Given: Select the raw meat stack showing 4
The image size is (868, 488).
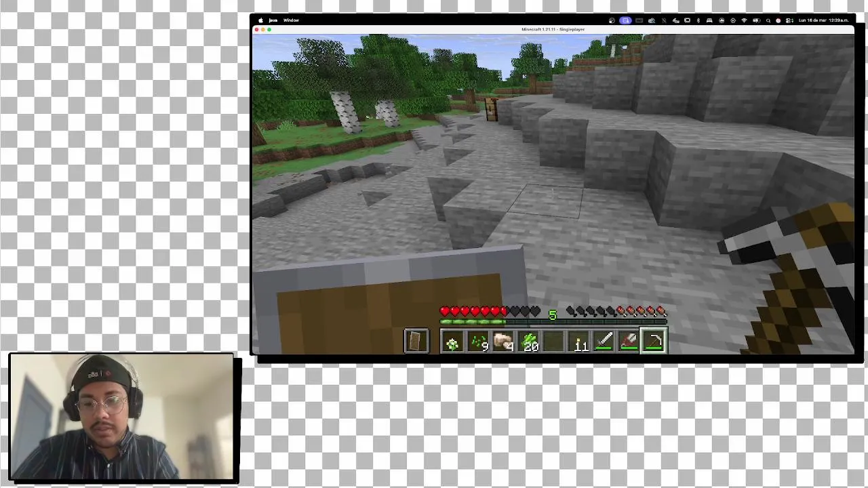Looking at the screenshot, I should tap(503, 340).
